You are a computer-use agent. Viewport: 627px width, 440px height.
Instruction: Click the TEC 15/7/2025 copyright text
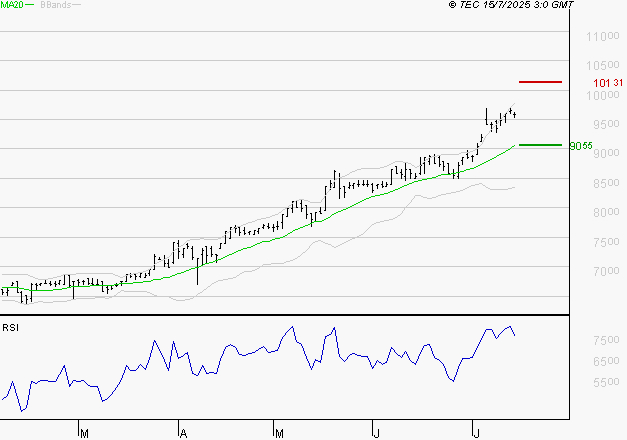(x=511, y=4)
